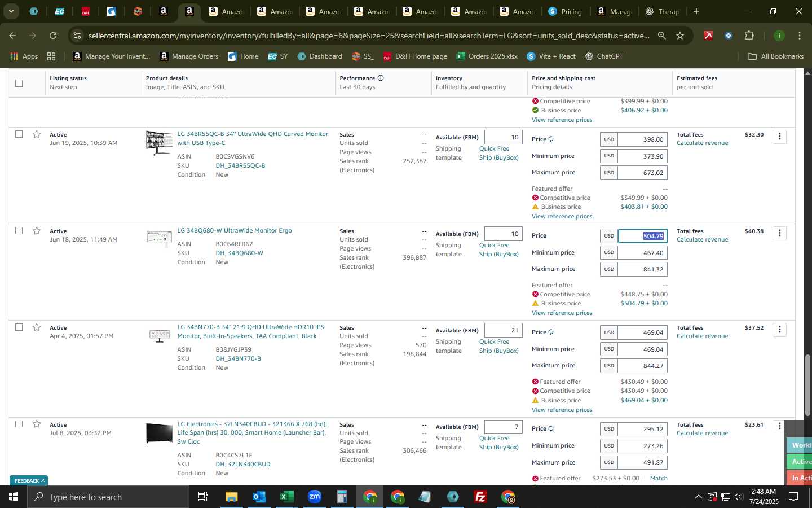Close the FEEDBACK badge with its X

pyautogui.click(x=42, y=481)
